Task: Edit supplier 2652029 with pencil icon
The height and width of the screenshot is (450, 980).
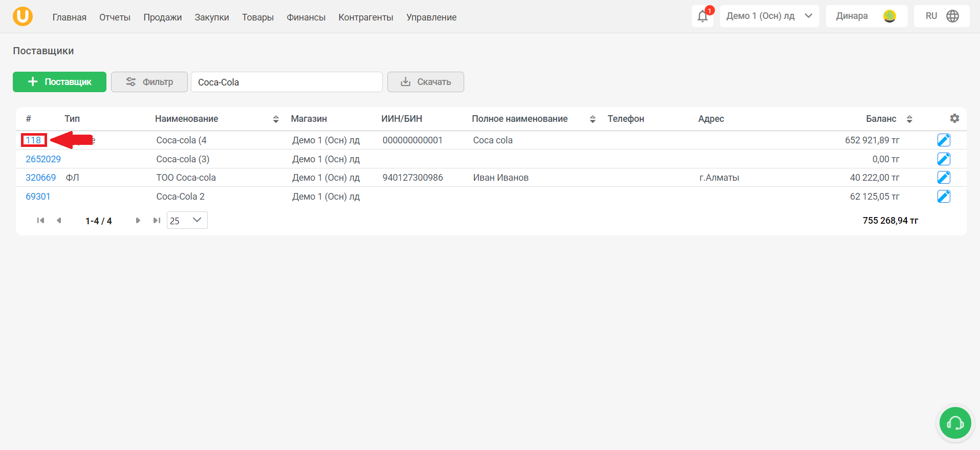Action: [944, 159]
